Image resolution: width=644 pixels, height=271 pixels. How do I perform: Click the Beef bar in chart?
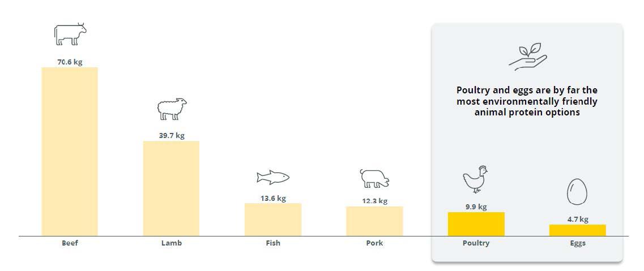pyautogui.click(x=70, y=152)
